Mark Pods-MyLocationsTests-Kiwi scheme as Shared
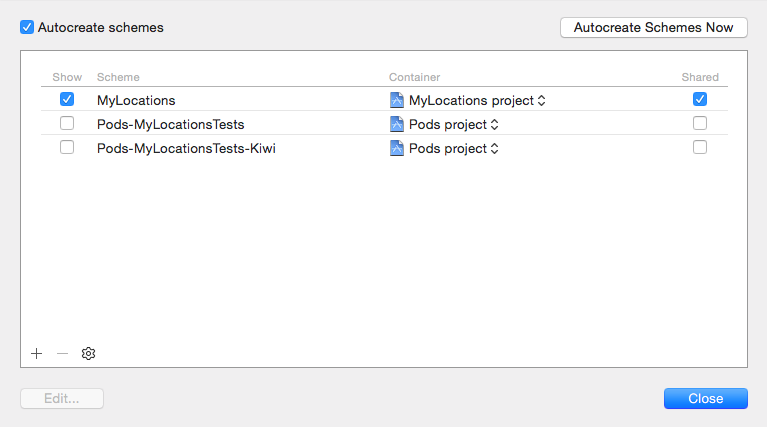 (x=700, y=148)
